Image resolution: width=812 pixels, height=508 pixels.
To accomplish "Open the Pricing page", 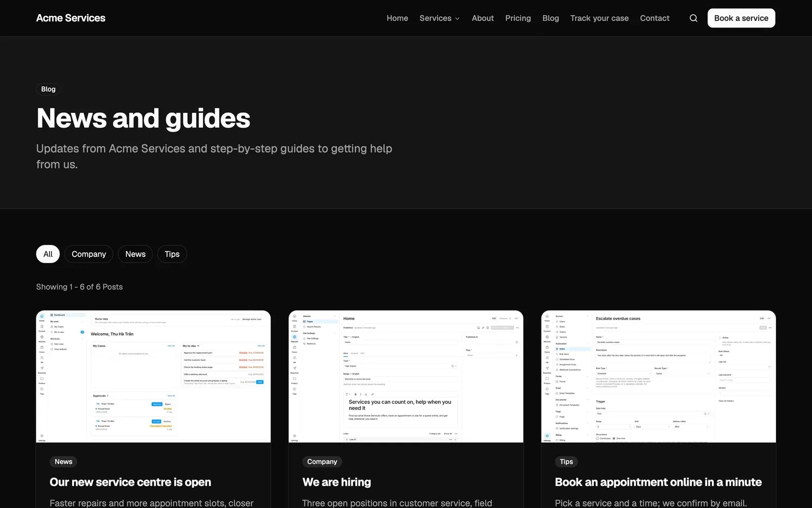I will pos(518,18).
